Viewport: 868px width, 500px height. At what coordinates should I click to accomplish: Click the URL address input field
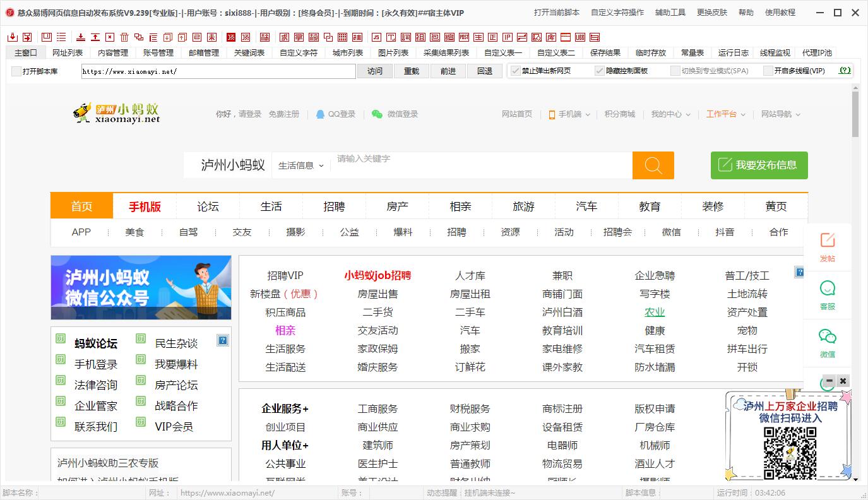point(218,71)
